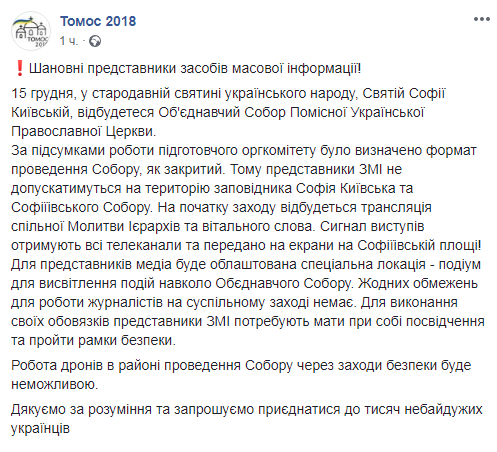Click the line starting 'Софіївського Собору. На початку'

tap(222, 208)
